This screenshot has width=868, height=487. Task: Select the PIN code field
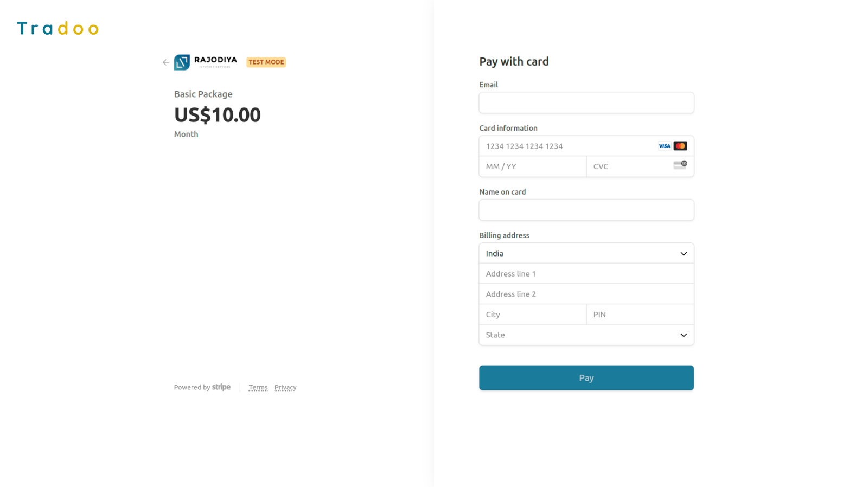[640, 315]
